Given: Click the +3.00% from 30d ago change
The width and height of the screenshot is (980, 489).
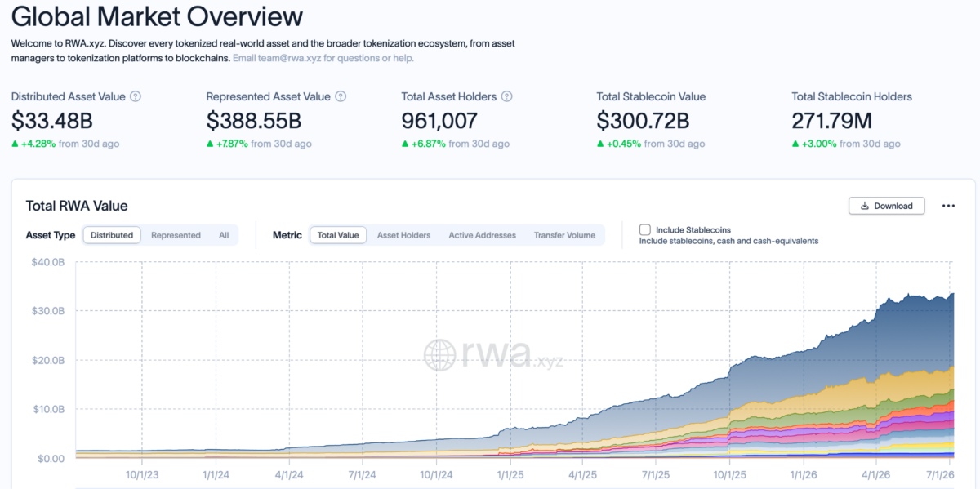Looking at the screenshot, I should pos(846,144).
